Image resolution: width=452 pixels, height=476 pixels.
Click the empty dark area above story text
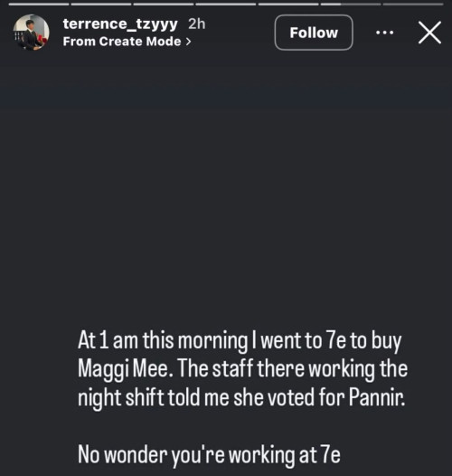point(226,188)
